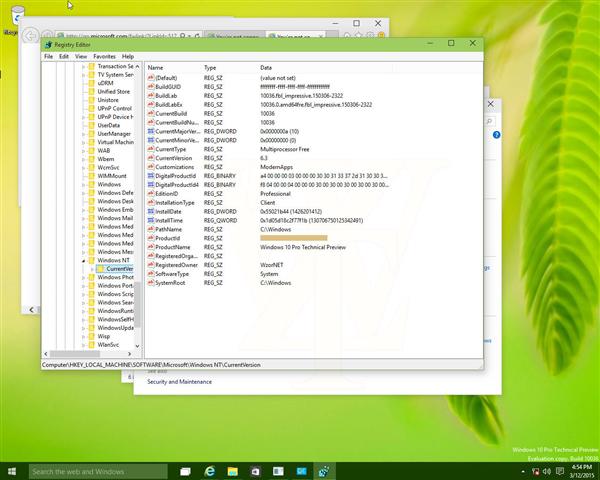Open Task View on the taskbar

(185, 470)
